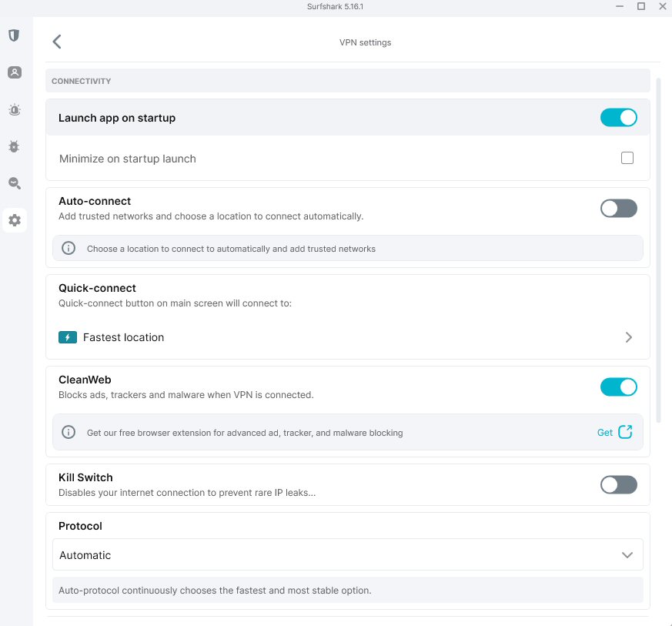Select the Fastest location quick-connect row
This screenshot has height=626, width=672.
[348, 337]
